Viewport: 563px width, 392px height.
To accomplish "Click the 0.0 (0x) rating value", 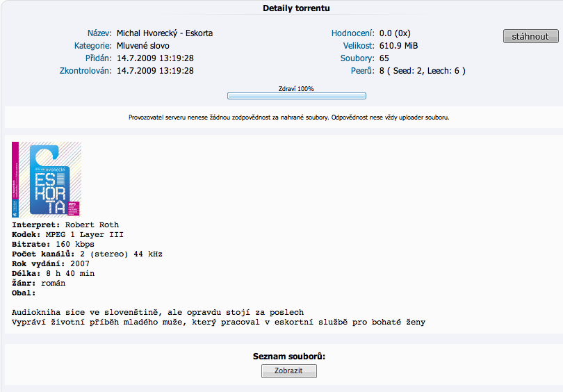I will pyautogui.click(x=399, y=33).
